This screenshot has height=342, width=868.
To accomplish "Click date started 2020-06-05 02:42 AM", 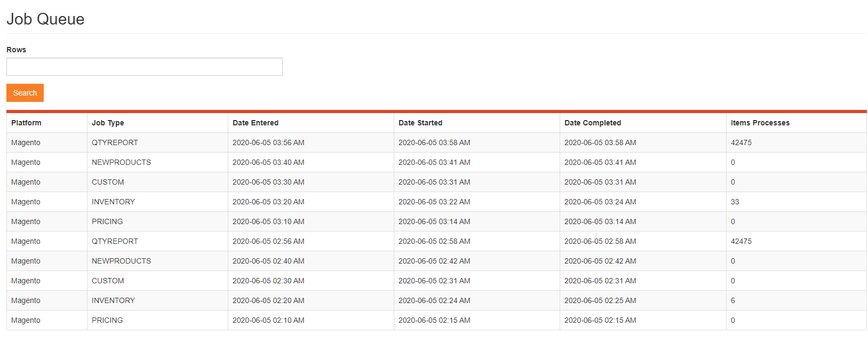I will (x=434, y=261).
